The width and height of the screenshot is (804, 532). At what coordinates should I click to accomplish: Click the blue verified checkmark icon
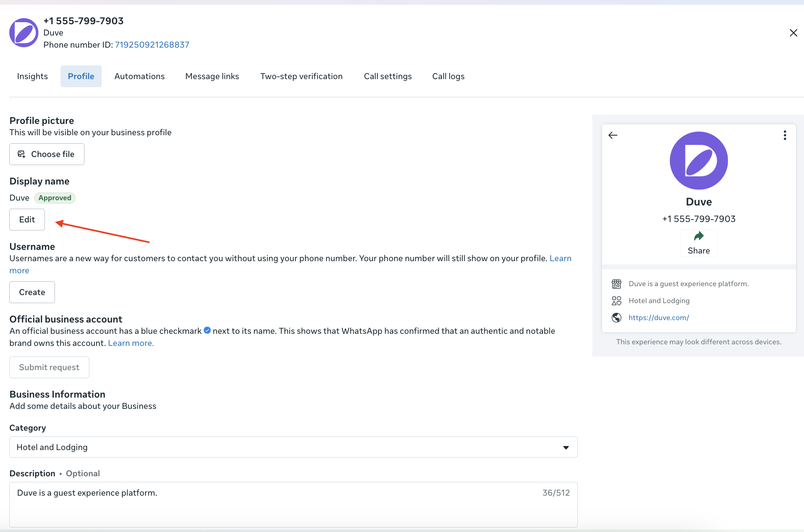207,331
